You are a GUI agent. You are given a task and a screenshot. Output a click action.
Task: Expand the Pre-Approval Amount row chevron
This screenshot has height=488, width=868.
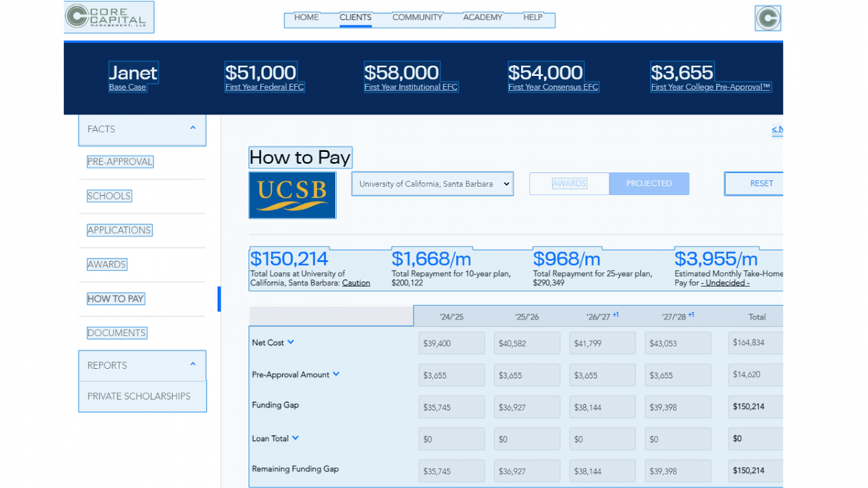[336, 374]
